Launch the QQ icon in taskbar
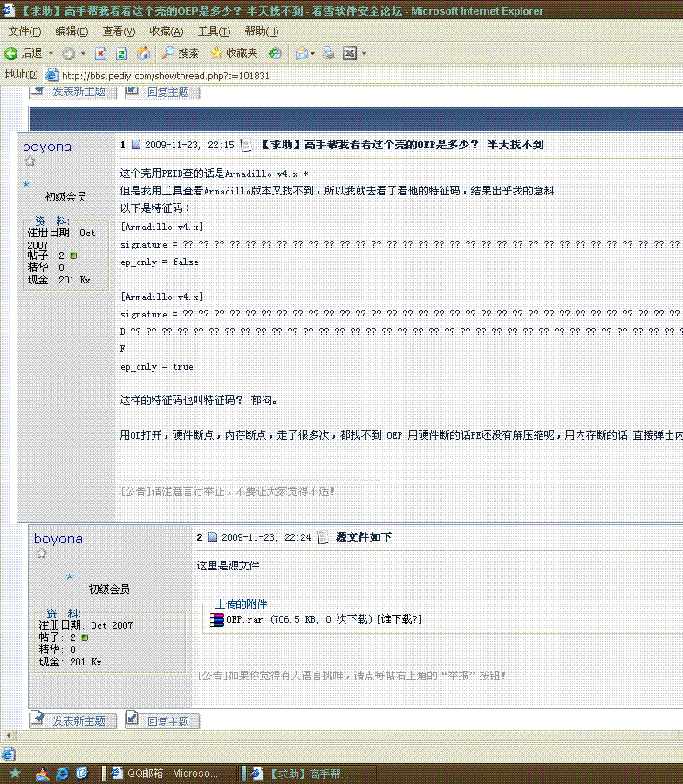Image resolution: width=683 pixels, height=784 pixels. (43, 773)
